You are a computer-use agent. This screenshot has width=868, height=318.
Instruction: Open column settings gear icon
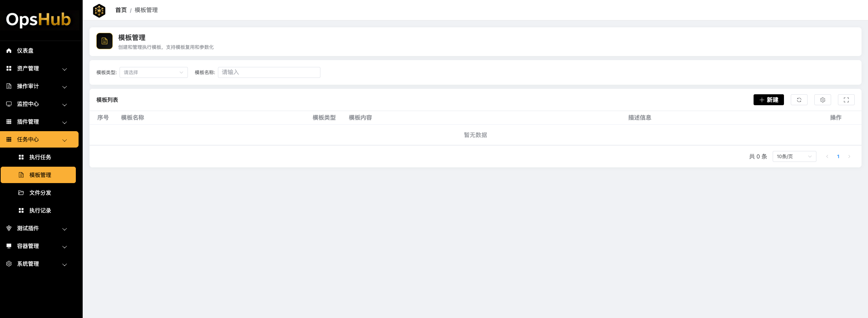click(x=823, y=100)
